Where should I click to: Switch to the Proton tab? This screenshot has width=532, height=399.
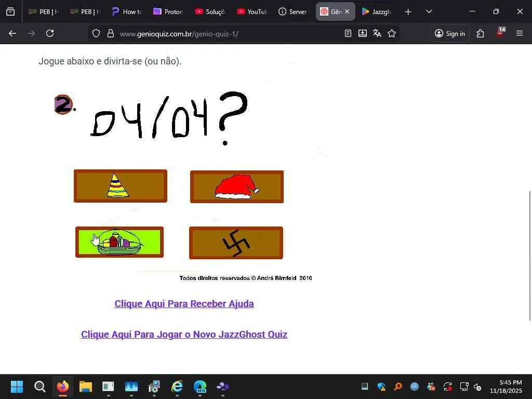pos(168,11)
